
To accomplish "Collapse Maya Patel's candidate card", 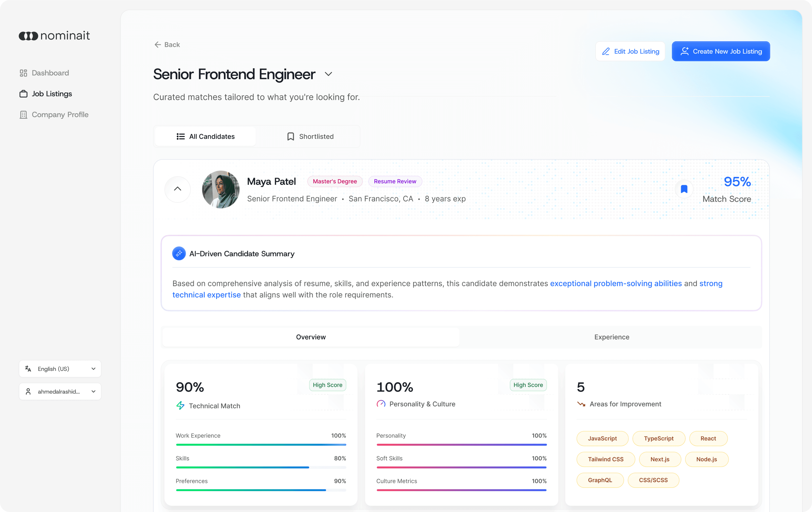I will click(177, 189).
